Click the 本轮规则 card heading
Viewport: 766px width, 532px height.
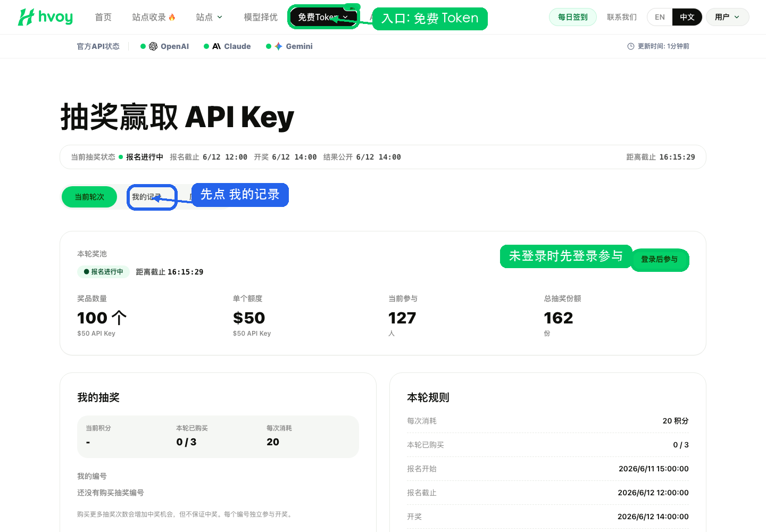tap(428, 397)
